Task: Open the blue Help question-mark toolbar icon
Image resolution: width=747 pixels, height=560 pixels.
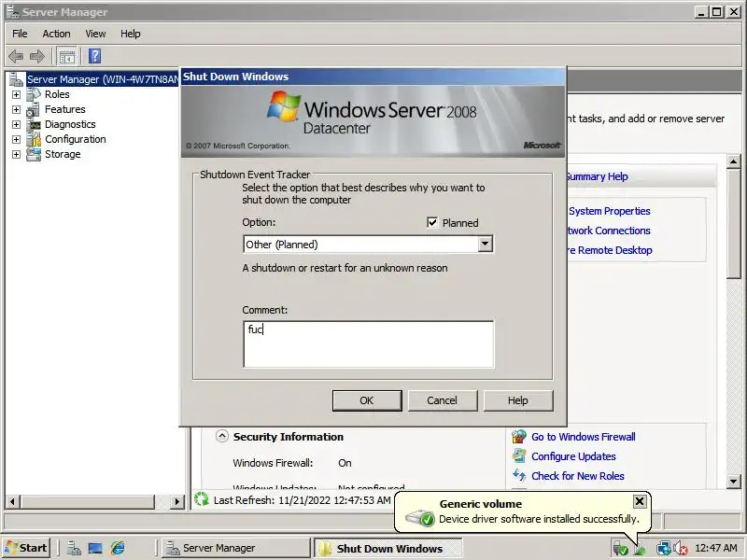Action: click(x=95, y=56)
